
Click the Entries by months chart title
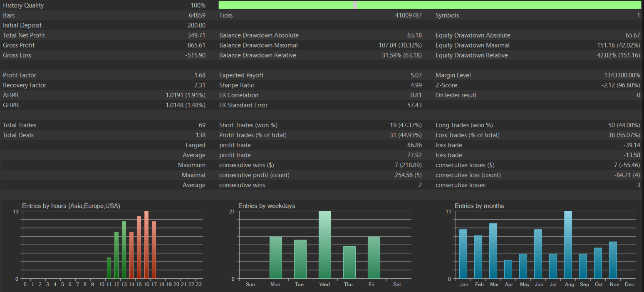[479, 206]
